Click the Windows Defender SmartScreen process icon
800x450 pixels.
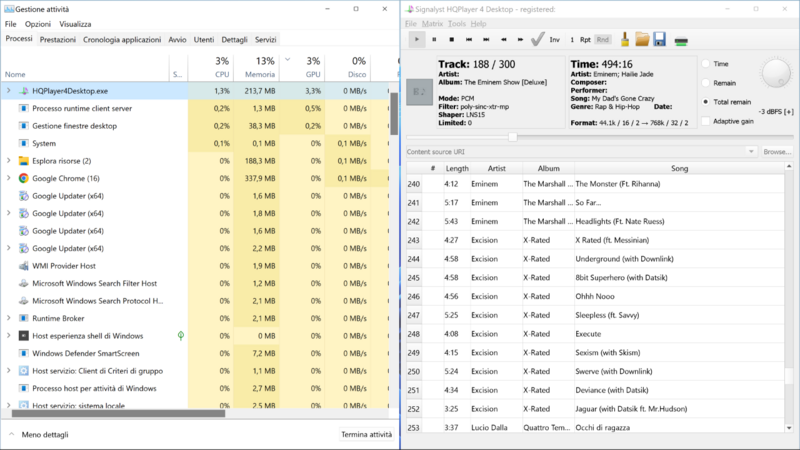pyautogui.click(x=23, y=353)
